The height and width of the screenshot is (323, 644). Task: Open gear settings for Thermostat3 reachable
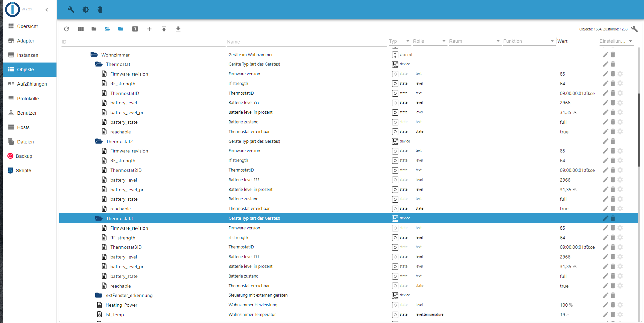point(620,286)
